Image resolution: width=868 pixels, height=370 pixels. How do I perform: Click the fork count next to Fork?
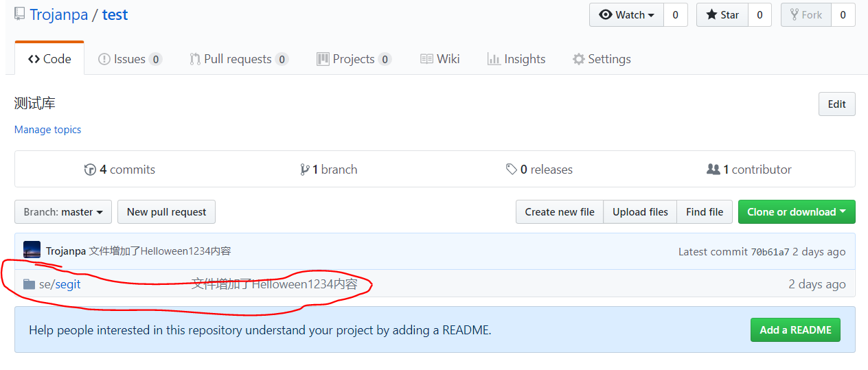coord(843,15)
